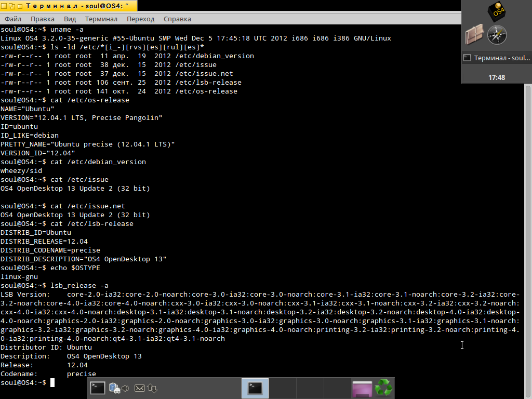The image size is (532, 399).
Task: Launch terminal from the bottom-left dock icon
Action: 97,388
